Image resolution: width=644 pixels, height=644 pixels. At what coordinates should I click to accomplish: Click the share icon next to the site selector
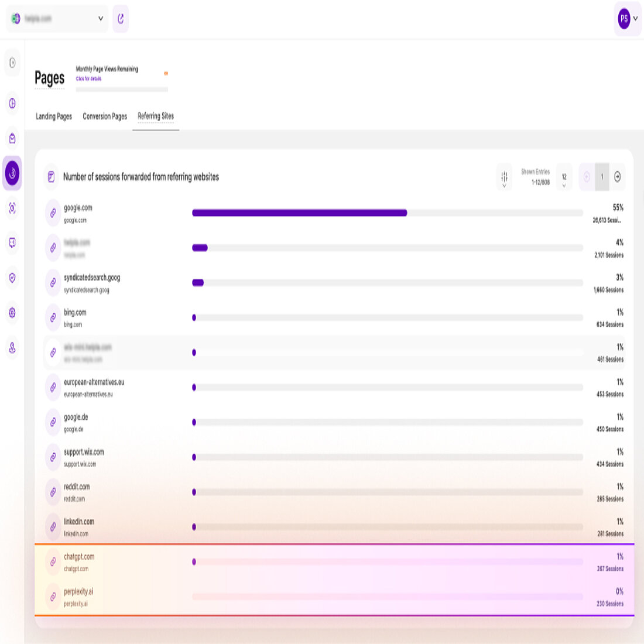coord(121,19)
